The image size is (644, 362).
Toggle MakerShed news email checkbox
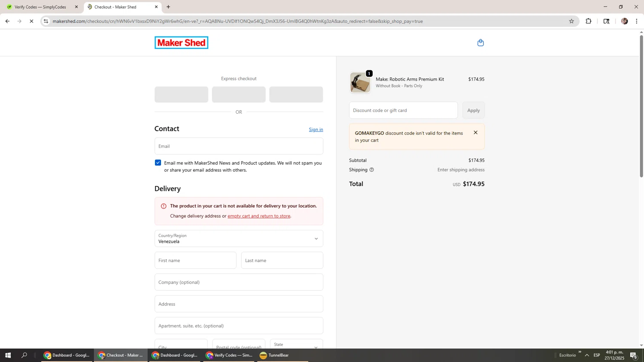click(x=158, y=163)
